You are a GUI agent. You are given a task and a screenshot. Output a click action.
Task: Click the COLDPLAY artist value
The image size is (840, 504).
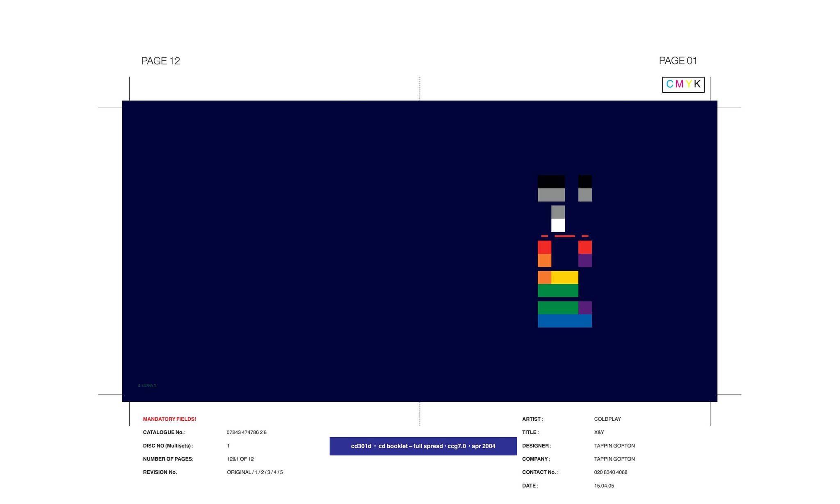click(x=607, y=419)
